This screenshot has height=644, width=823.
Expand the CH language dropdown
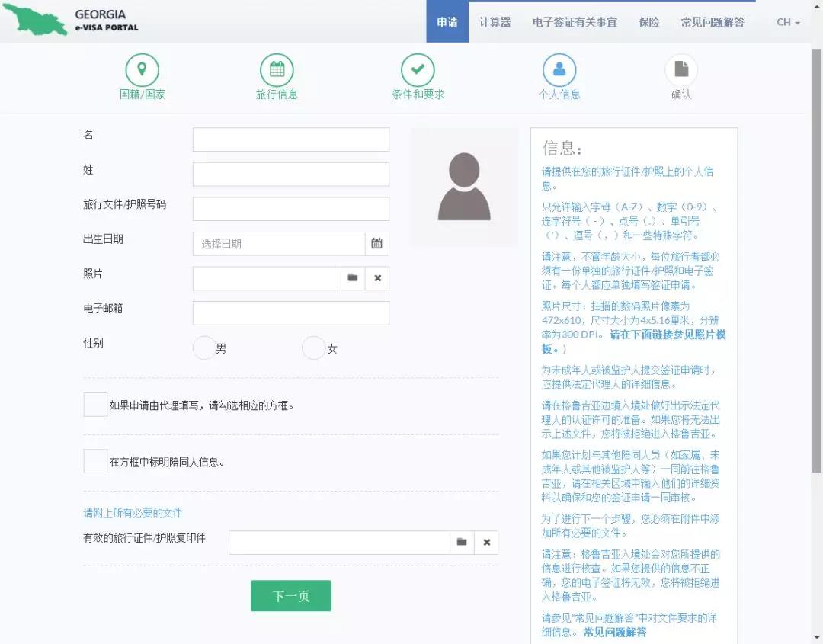point(788,22)
